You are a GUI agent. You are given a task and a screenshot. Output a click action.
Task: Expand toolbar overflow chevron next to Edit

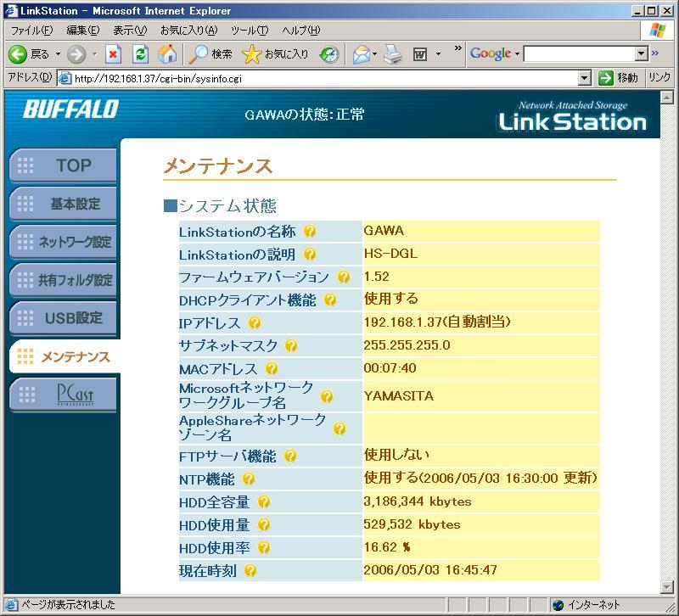[x=457, y=48]
